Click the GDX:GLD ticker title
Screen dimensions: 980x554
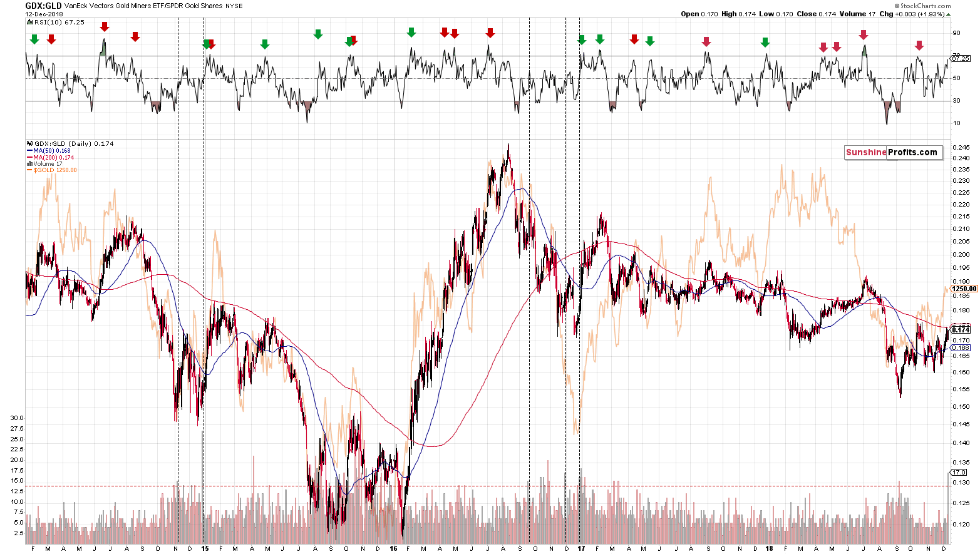43,6
